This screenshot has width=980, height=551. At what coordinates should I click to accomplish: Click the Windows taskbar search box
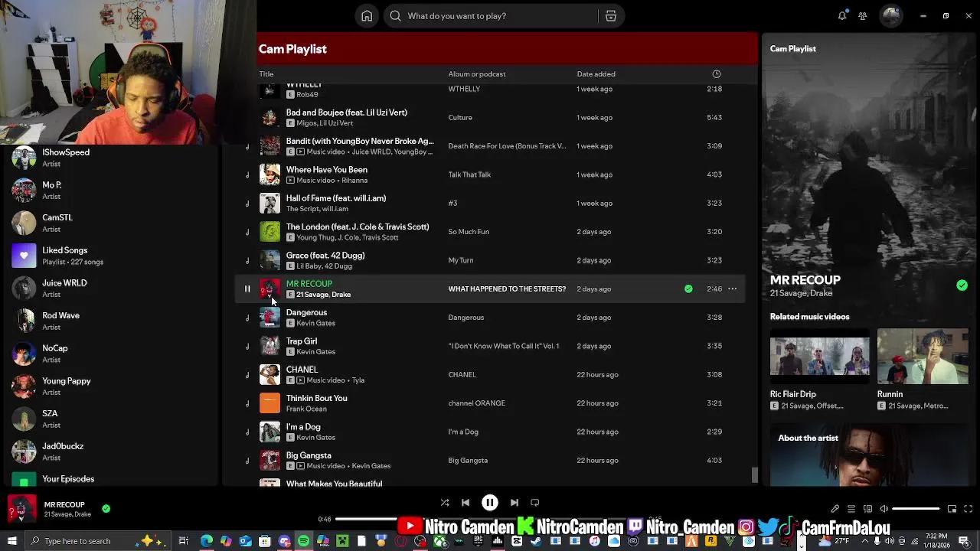(97, 541)
